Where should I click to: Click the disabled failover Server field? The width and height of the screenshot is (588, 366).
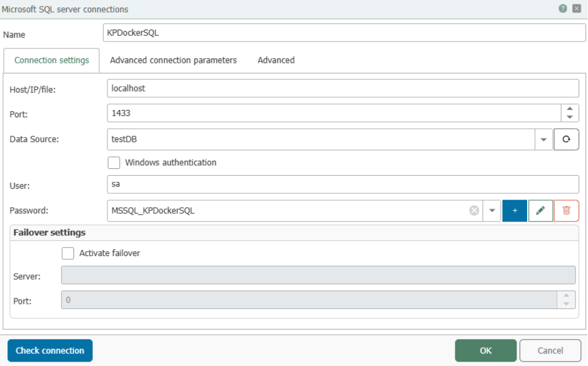tap(318, 275)
